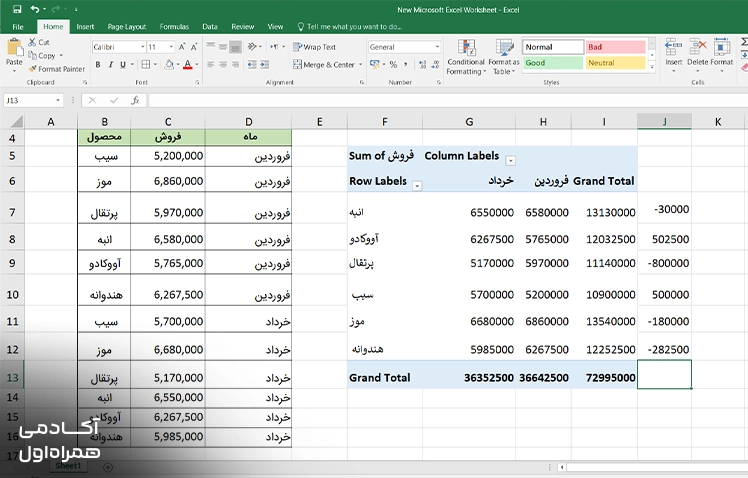The height and width of the screenshot is (478, 748).
Task: Activate the Format Painter
Action: 56,69
